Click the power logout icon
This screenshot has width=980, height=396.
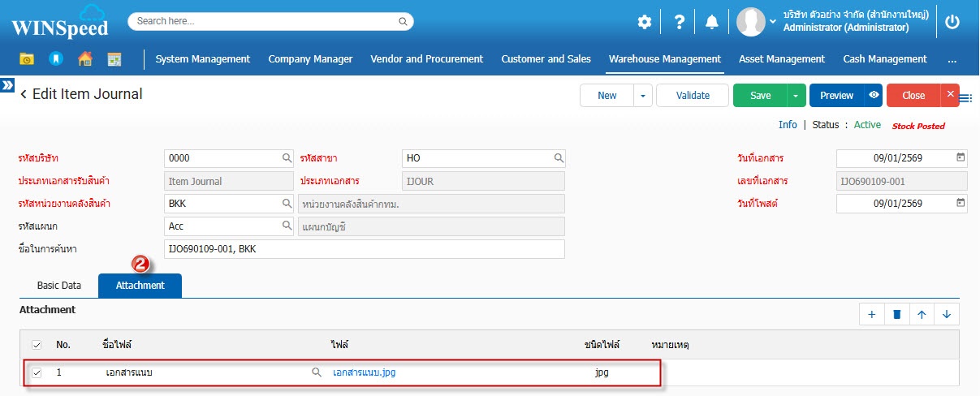[952, 22]
